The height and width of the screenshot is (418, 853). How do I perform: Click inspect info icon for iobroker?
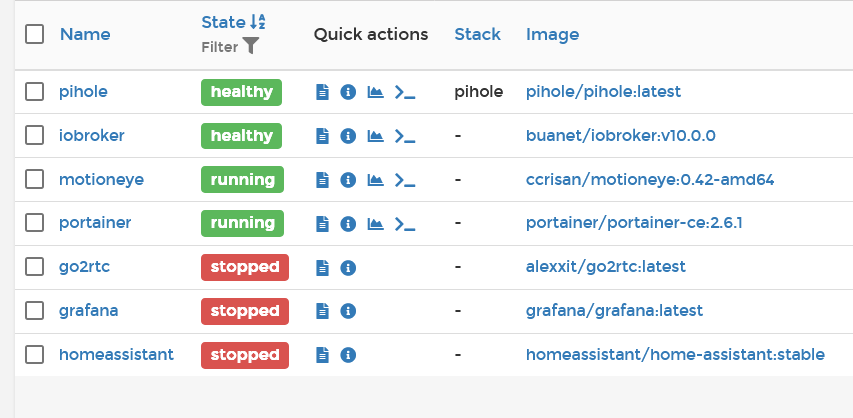click(348, 136)
